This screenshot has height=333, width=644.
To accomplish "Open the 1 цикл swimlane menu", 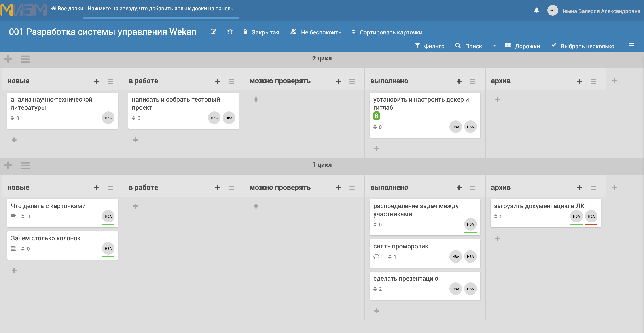I will pos(25,165).
